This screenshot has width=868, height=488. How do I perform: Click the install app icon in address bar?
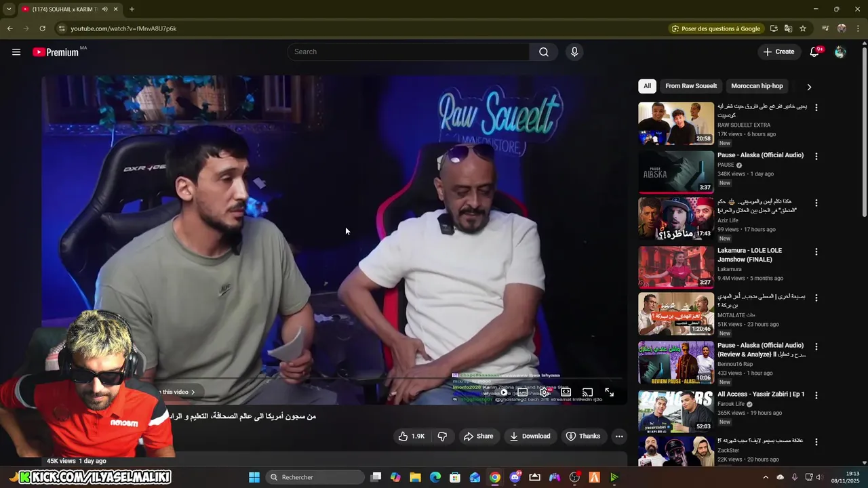774,28
